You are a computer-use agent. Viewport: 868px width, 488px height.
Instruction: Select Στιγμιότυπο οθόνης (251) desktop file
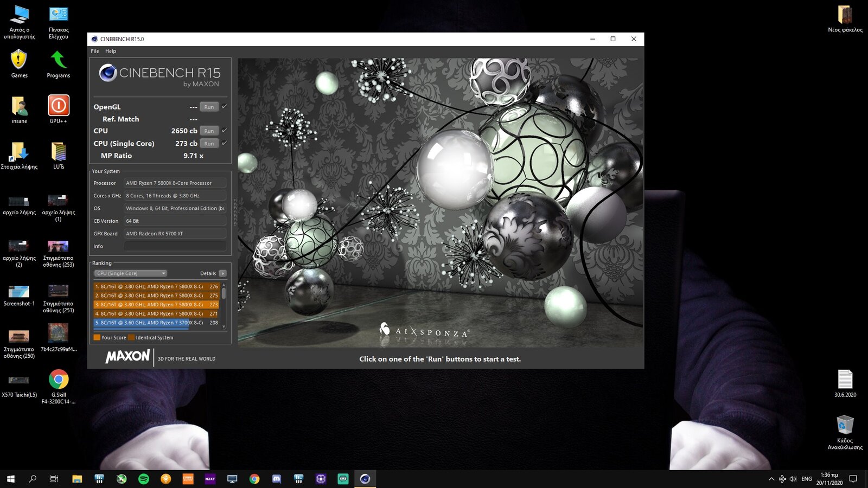[x=59, y=299]
